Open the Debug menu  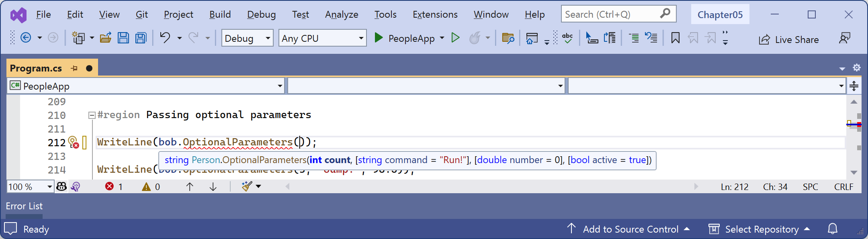coord(262,14)
